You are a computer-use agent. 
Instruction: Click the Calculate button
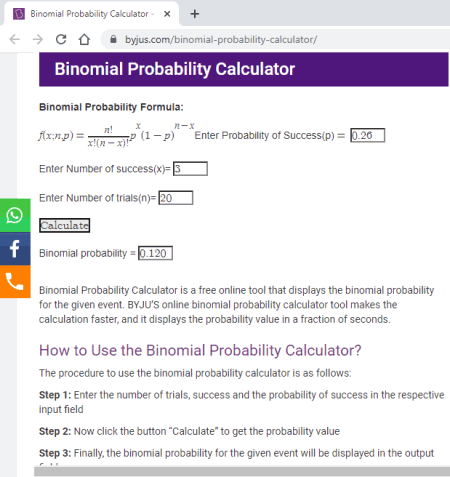point(65,225)
